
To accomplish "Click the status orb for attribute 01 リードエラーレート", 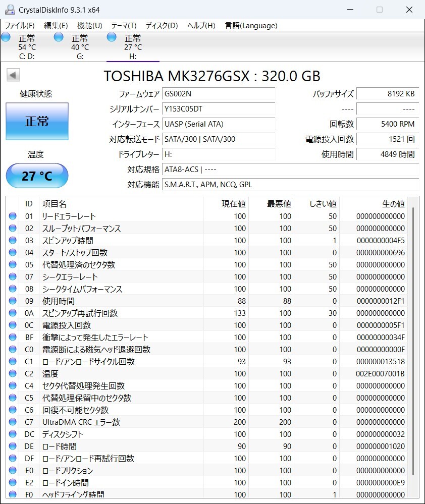I will tap(13, 216).
